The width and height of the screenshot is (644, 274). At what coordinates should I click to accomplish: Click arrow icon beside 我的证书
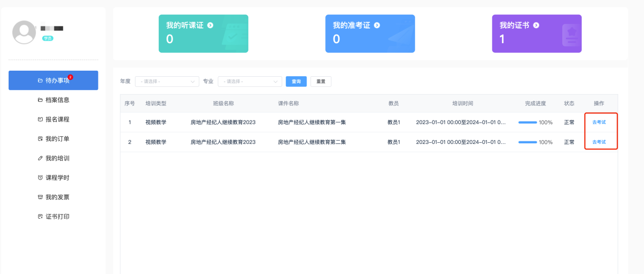point(536,25)
